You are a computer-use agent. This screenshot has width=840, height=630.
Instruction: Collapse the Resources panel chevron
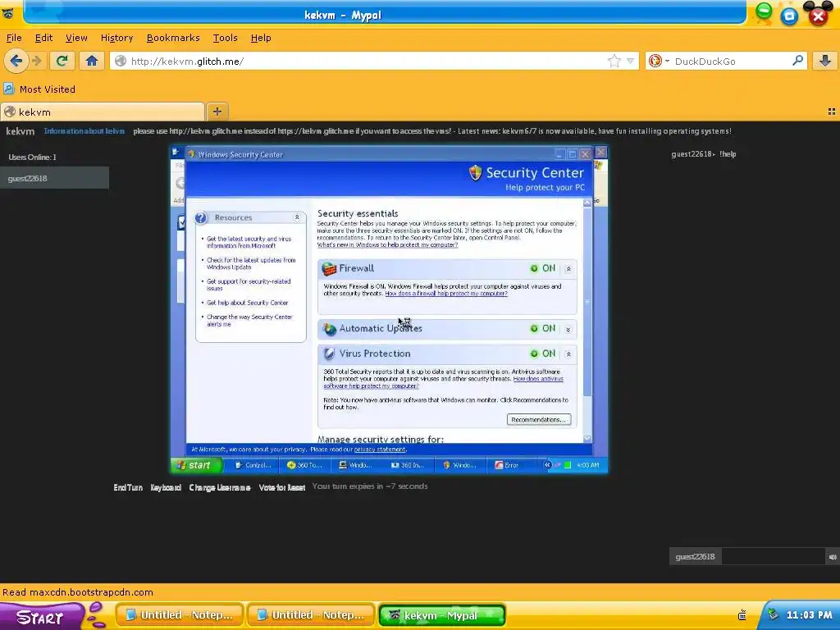297,217
